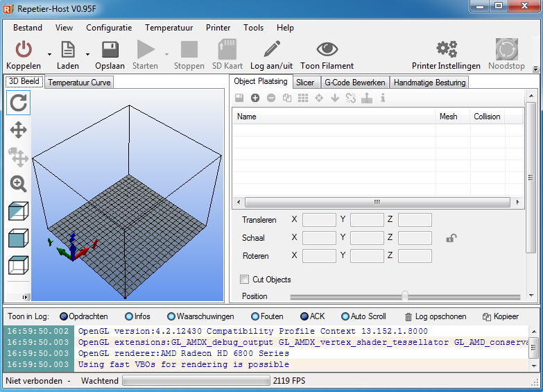Viewport: 543px width, 392px height.
Task: Expand the Starten dropdown arrow
Action: click(166, 54)
